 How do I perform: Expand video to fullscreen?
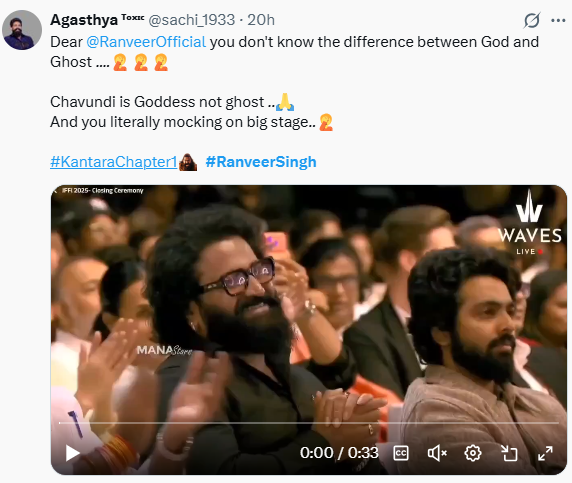tap(545, 453)
